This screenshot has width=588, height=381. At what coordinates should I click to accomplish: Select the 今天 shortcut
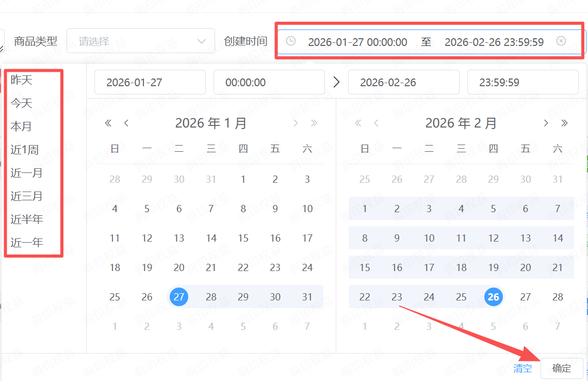click(22, 103)
